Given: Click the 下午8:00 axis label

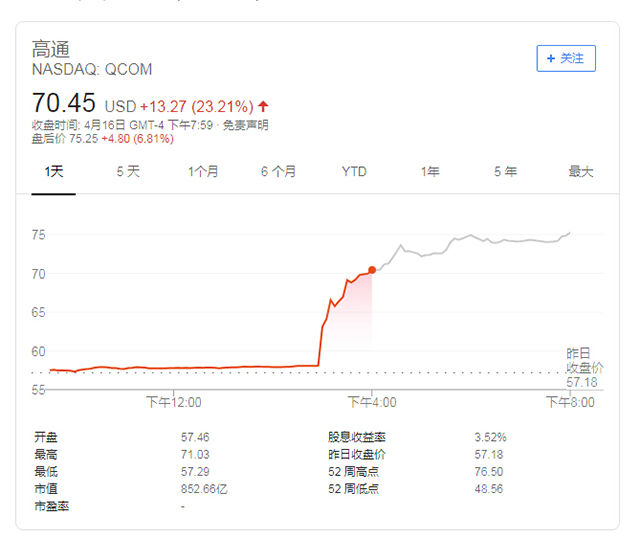Looking at the screenshot, I should [570, 402].
